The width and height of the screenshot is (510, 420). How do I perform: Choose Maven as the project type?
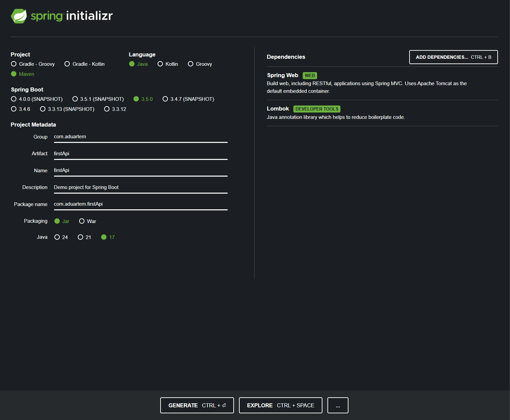[x=23, y=74]
